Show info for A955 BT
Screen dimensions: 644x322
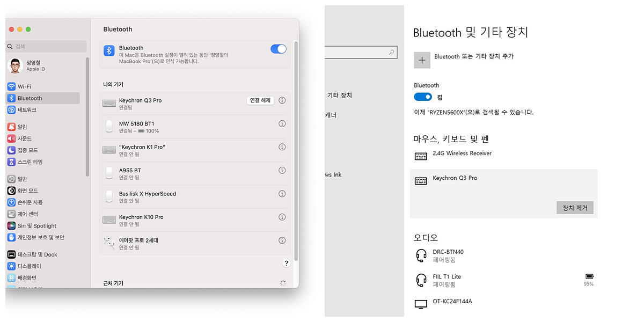point(282,170)
